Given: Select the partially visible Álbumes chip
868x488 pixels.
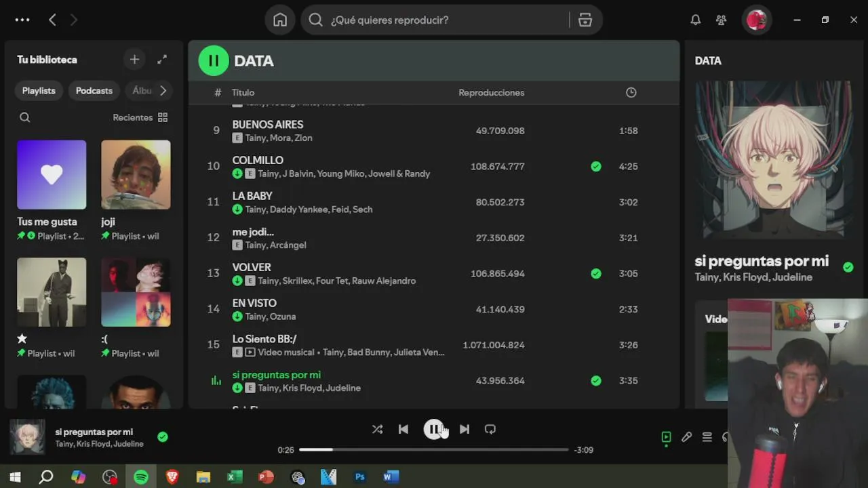Looking at the screenshot, I should click(142, 91).
